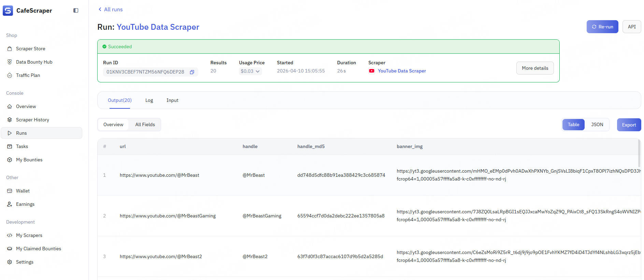This screenshot has height=280, width=644.
Task: Switch to the Log tab
Action: (149, 100)
